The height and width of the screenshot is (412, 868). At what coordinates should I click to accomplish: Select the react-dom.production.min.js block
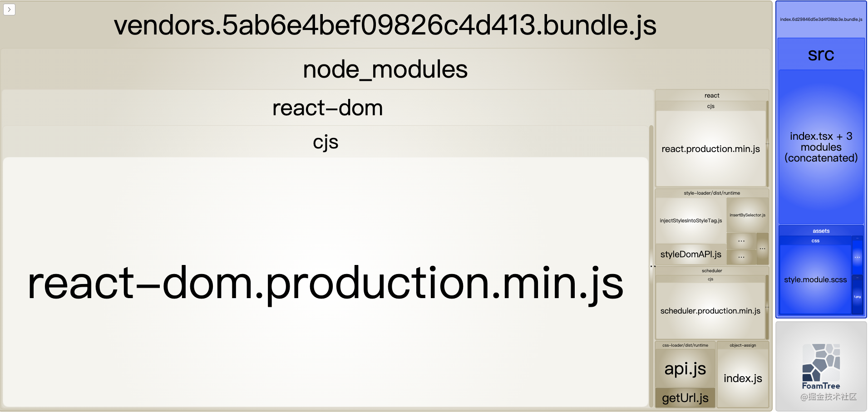click(325, 282)
